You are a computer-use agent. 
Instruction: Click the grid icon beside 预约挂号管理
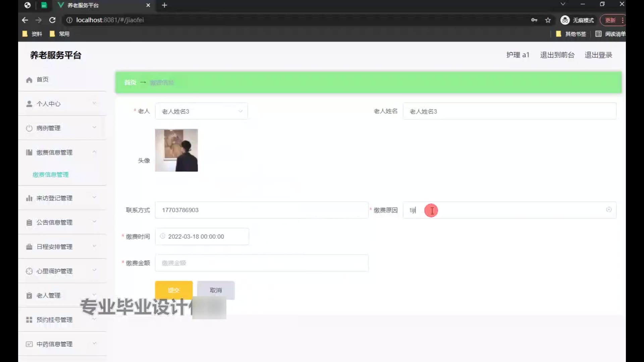(x=29, y=320)
